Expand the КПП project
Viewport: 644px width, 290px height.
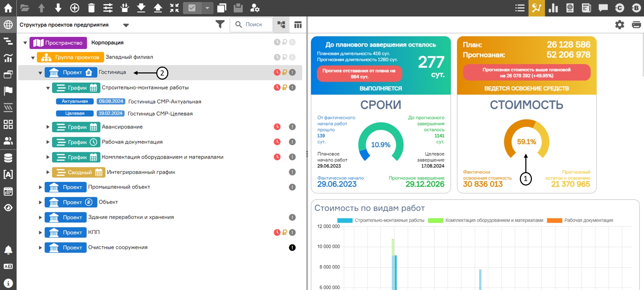point(40,232)
